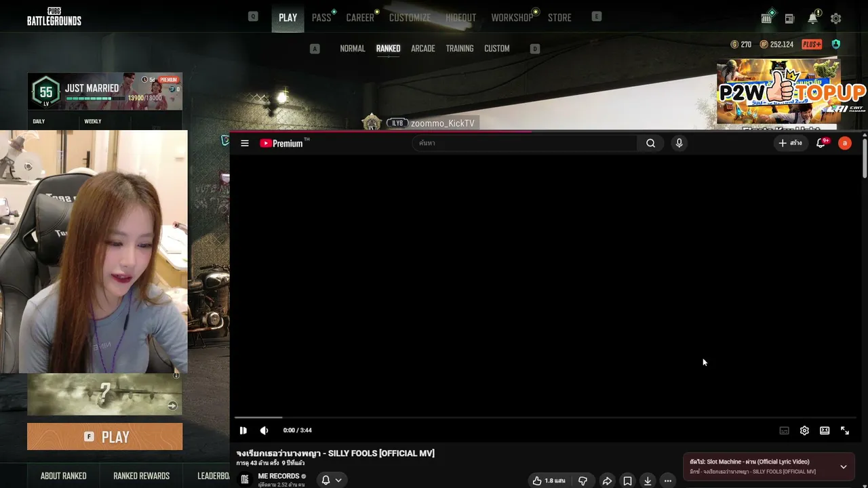
Task: Click the YouTube video progress bar
Action: pyautogui.click(x=547, y=418)
